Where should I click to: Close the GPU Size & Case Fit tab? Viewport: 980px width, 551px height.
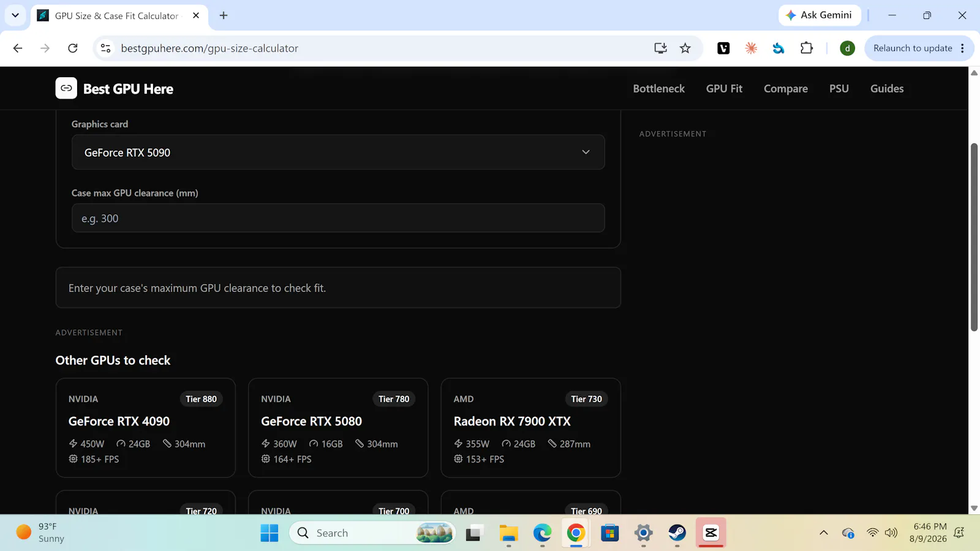coord(196,15)
